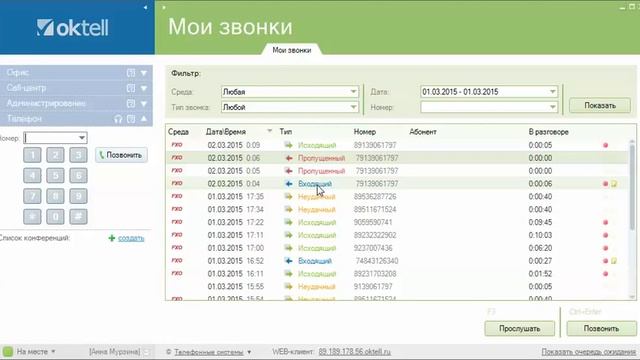Open the WEB-клиент address link
The height and width of the screenshot is (360, 640).
click(354, 352)
